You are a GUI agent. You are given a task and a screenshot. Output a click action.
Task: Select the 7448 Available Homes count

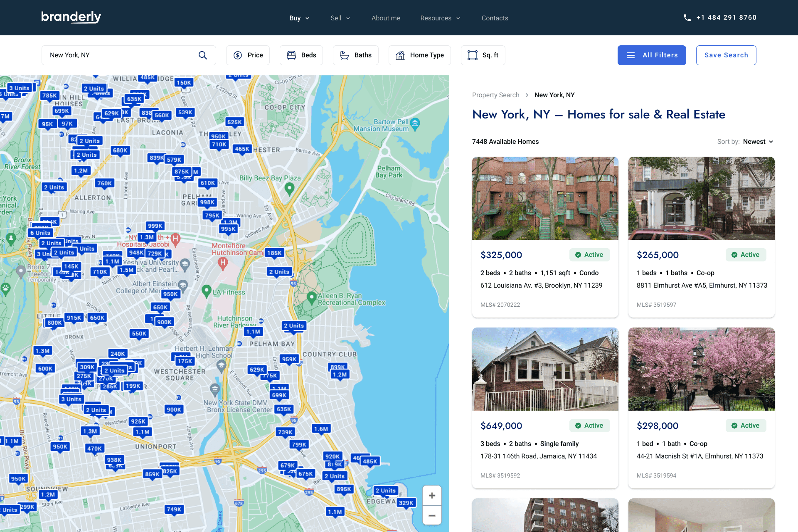[505, 142]
